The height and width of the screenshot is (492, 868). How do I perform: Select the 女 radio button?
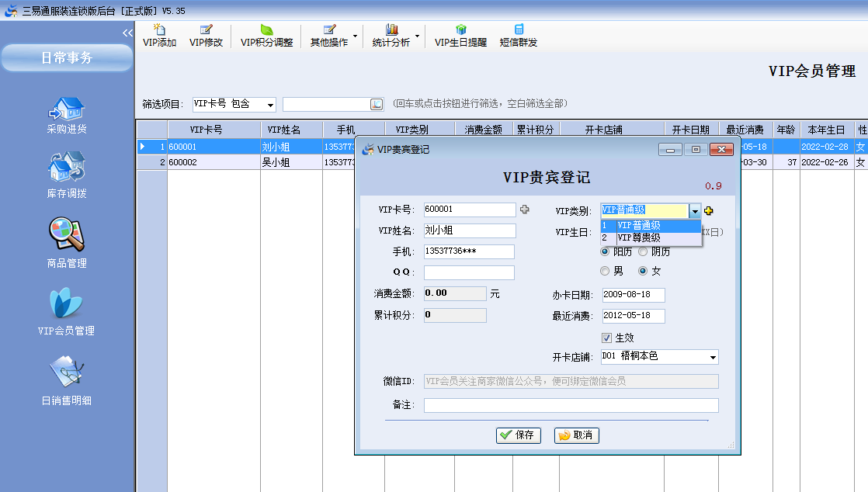(x=643, y=271)
